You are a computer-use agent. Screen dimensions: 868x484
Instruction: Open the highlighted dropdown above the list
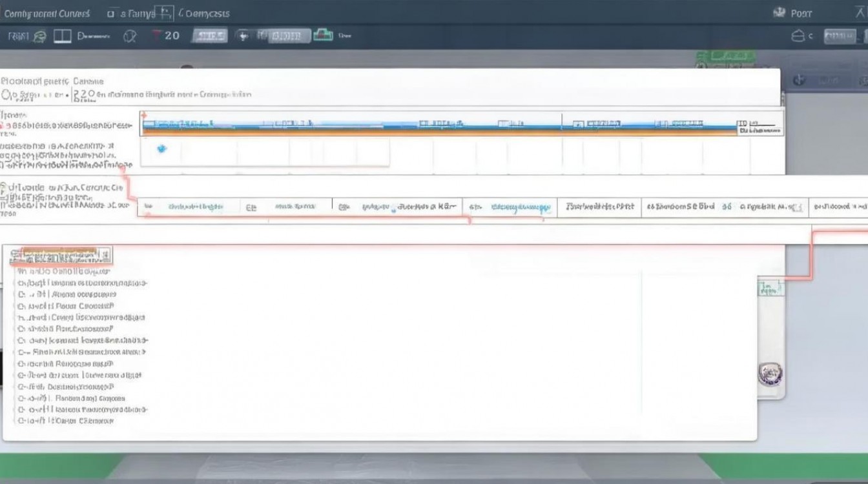[x=61, y=256]
